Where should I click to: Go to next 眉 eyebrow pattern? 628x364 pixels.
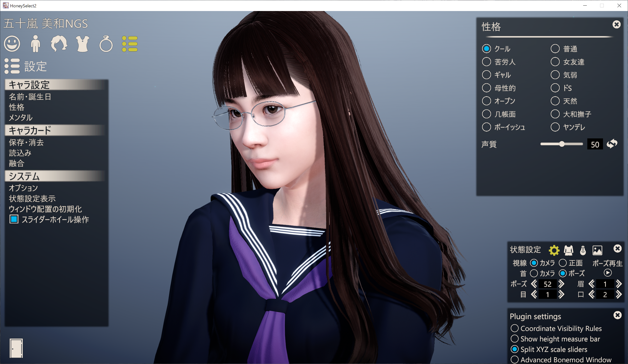[618, 284]
